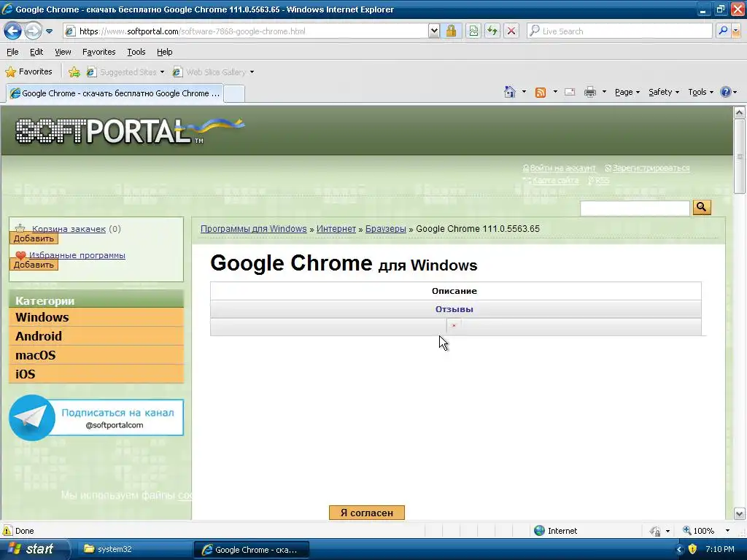The height and width of the screenshot is (560, 747).
Task: Open the search provider dropdown arrow
Action: coord(736,31)
